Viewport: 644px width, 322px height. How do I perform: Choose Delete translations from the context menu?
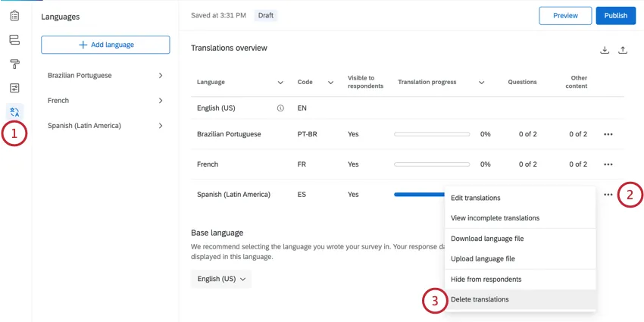(x=480, y=299)
